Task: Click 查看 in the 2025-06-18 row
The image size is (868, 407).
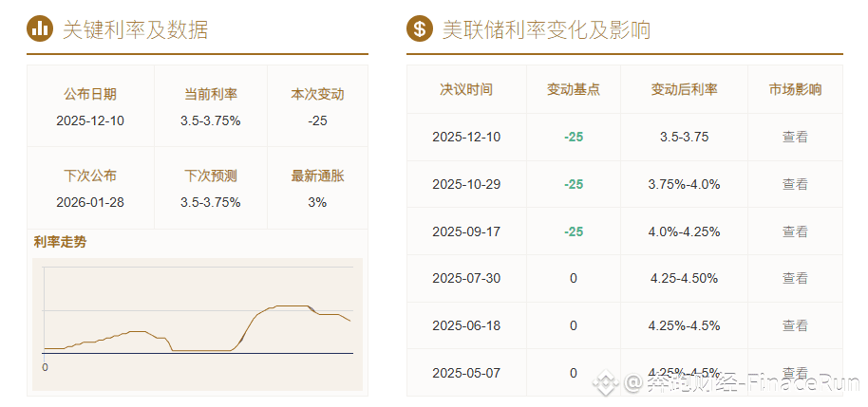Action: (795, 325)
